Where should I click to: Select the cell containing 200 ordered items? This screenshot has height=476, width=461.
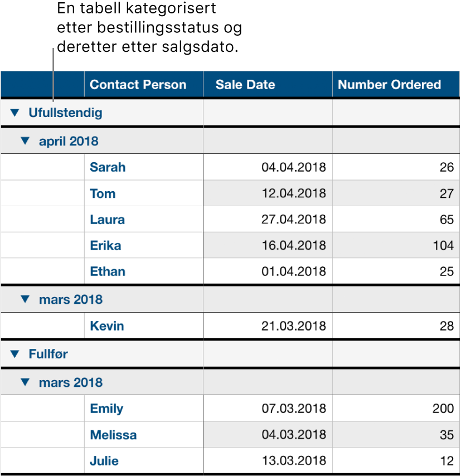[439, 408]
